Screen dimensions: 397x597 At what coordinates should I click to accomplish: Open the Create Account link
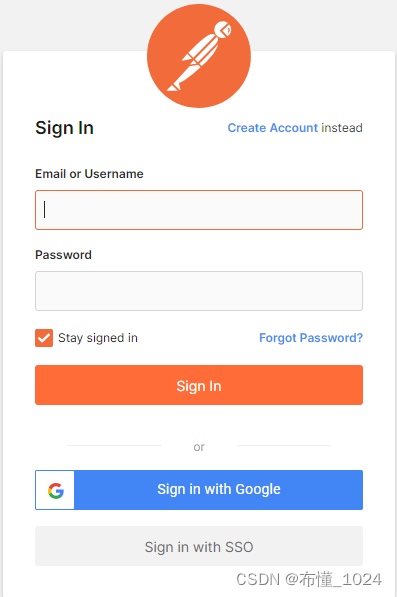click(x=273, y=128)
